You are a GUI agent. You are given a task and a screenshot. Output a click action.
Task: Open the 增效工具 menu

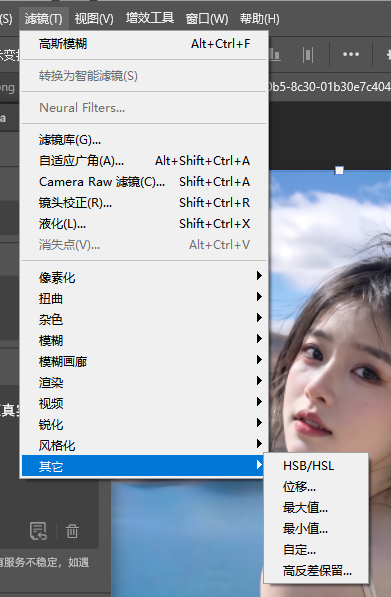[150, 18]
